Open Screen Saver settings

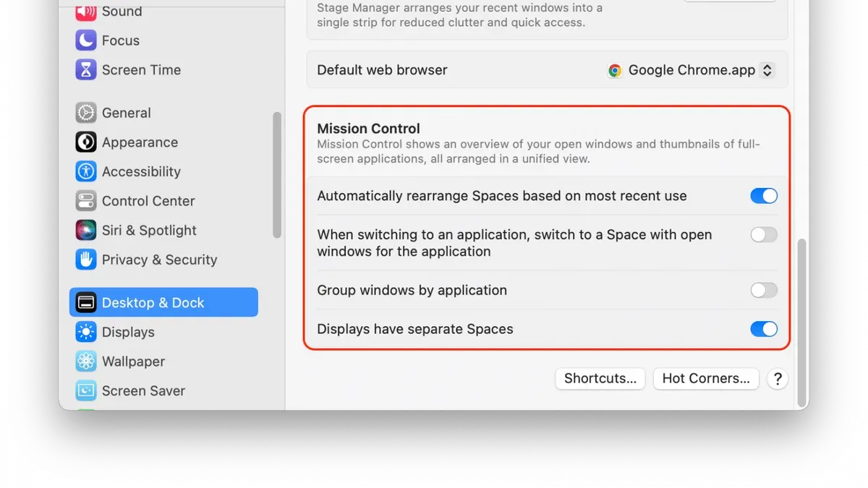(x=163, y=390)
